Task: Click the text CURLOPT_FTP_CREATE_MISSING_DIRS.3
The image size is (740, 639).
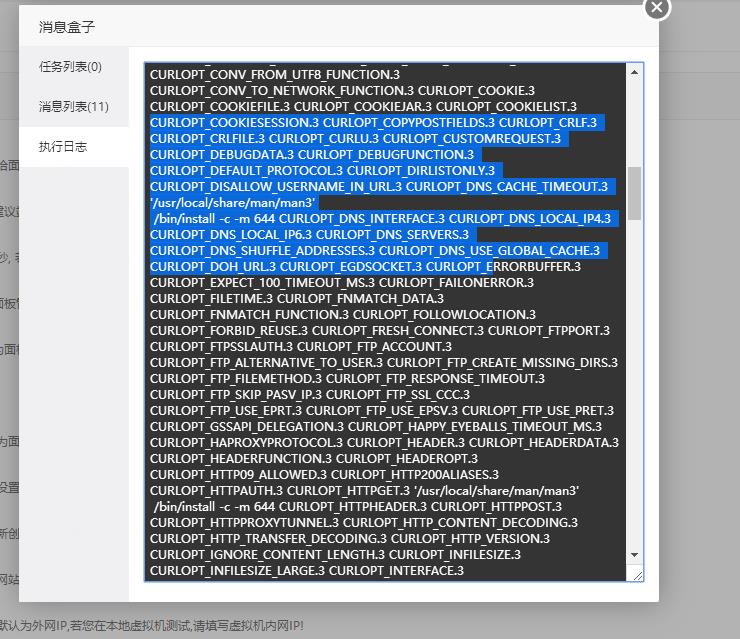Action: click(502, 363)
